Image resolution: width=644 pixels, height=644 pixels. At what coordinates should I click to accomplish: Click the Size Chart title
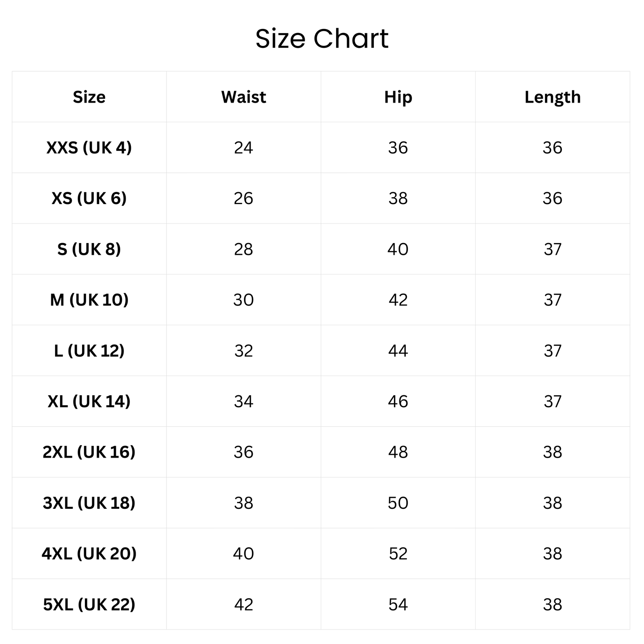tap(322, 39)
